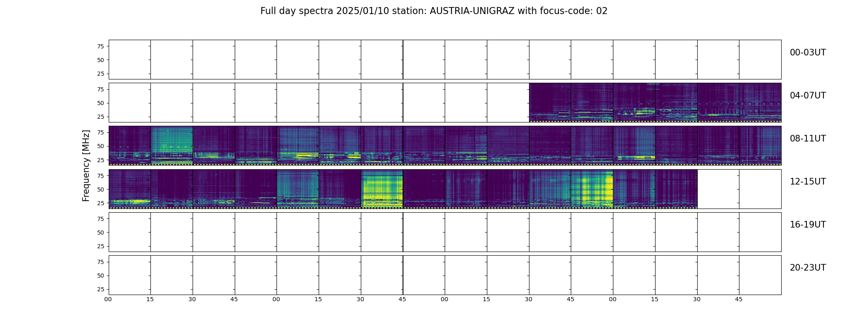Select the 'Frequency [MHz]' axis label
The width and height of the screenshot is (868, 331).
click(86, 165)
